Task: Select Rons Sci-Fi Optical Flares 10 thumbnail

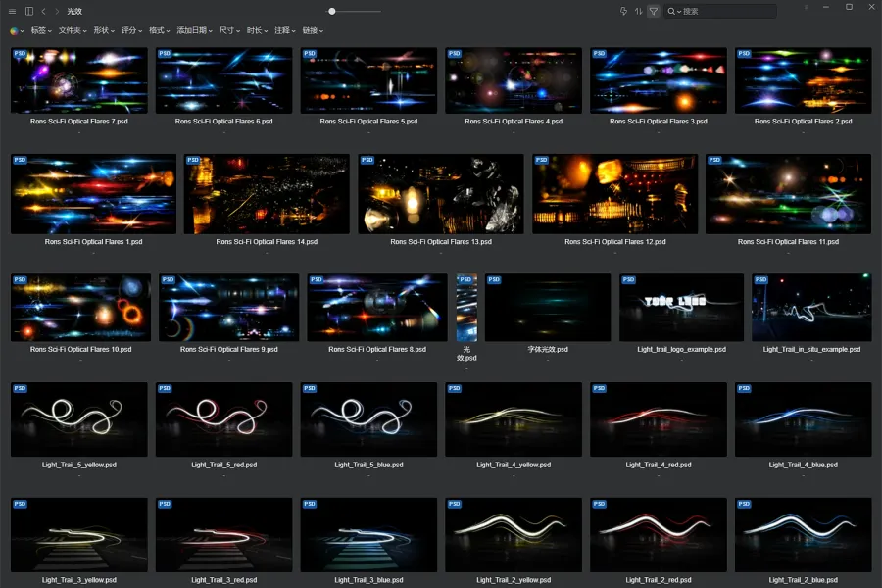Action: coord(80,307)
